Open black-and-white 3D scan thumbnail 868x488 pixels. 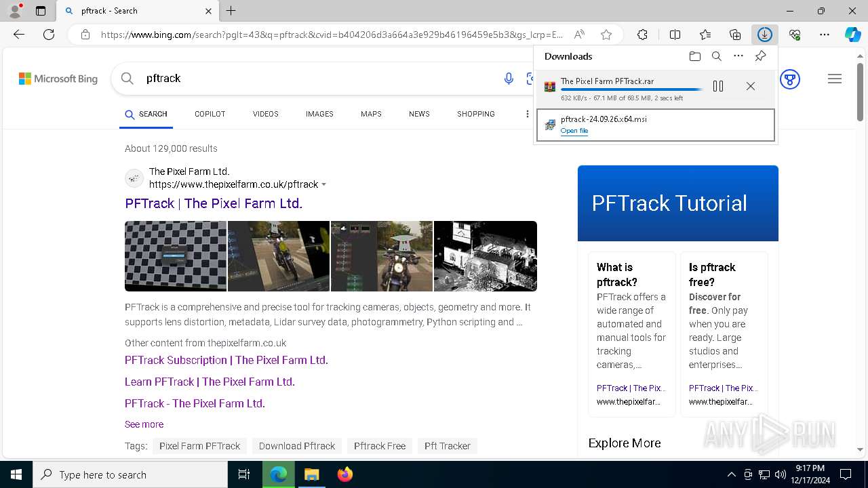coord(486,256)
